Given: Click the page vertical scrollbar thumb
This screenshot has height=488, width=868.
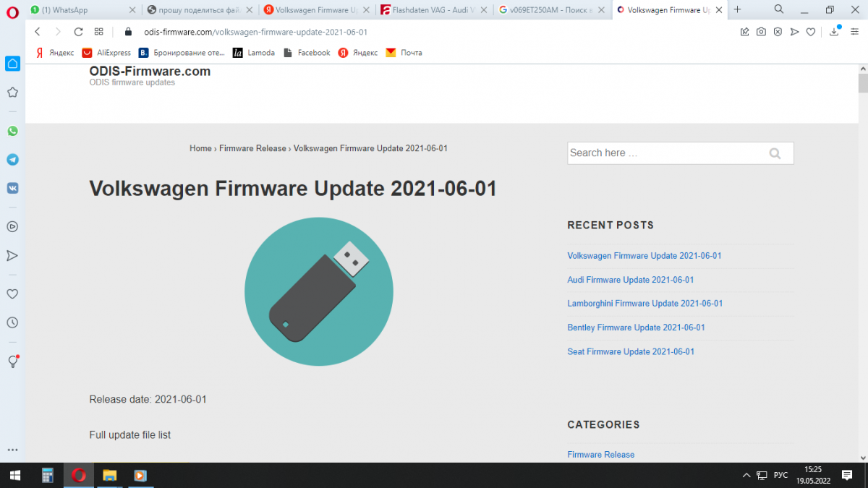Looking at the screenshot, I should pos(862,82).
